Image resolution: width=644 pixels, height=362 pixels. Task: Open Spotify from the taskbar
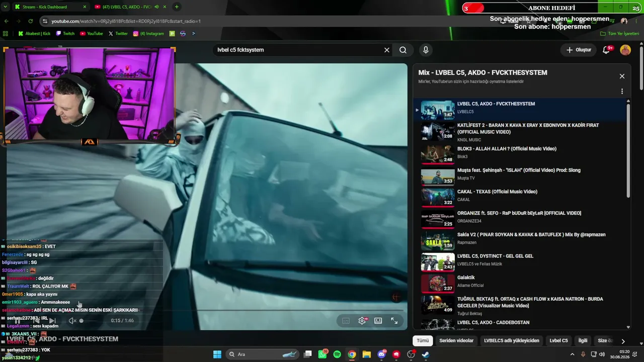(x=337, y=354)
